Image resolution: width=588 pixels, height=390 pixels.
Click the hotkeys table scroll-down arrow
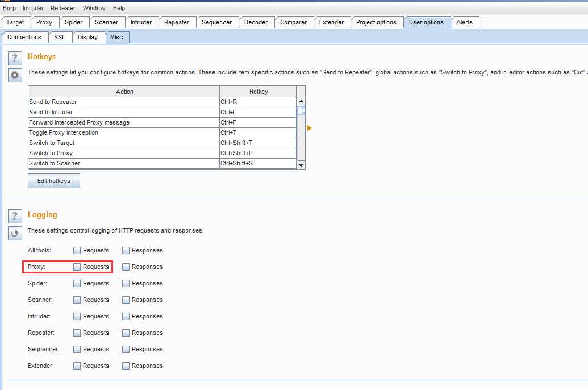tap(301, 165)
